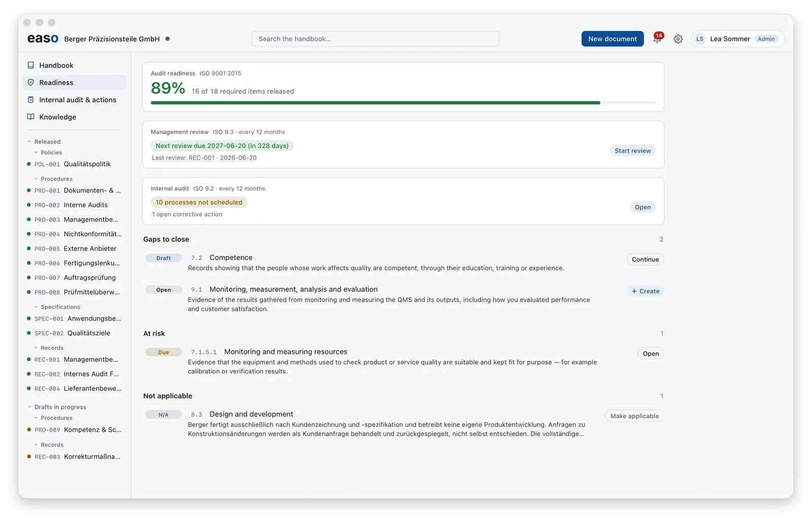Click 'Not applicable' section heading
Viewport: 812px width, 521px height.
[x=167, y=396]
